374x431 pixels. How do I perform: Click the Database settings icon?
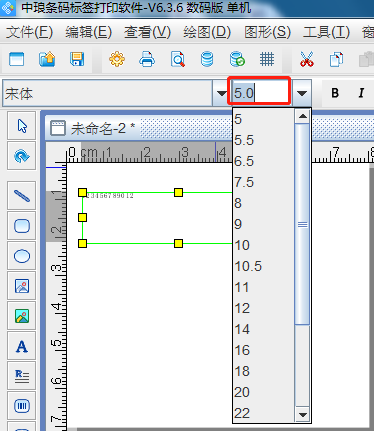(207, 60)
